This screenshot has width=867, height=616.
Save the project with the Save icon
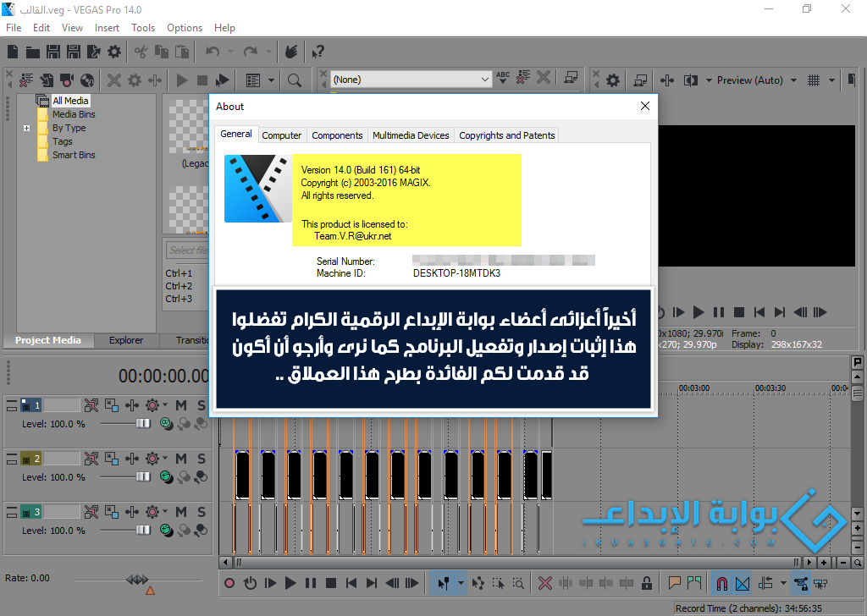click(53, 52)
